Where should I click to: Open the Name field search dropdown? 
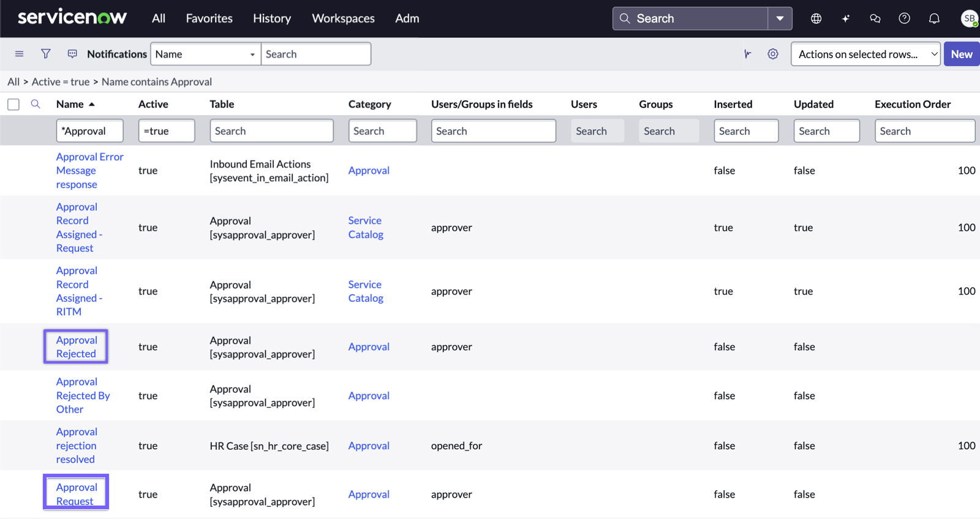click(x=206, y=54)
